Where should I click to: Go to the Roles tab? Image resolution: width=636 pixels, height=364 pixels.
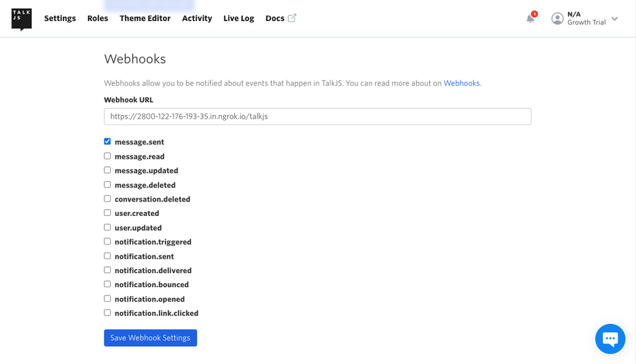coord(98,18)
